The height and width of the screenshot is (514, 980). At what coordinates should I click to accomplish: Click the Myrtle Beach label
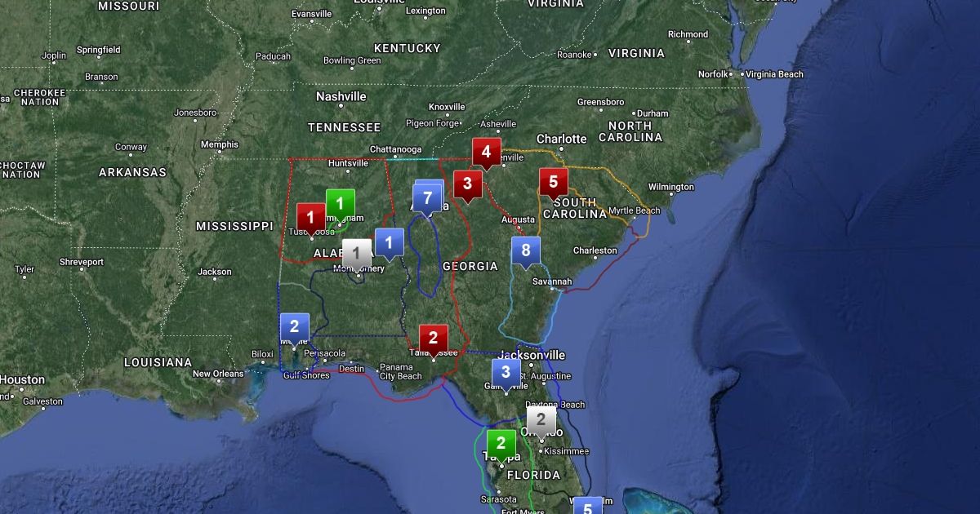point(635,210)
